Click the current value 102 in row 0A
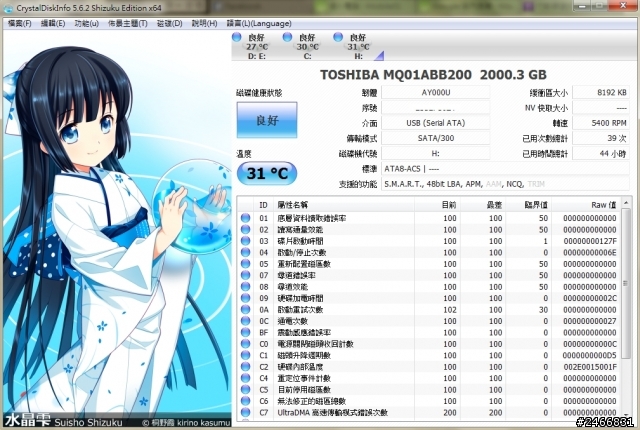This screenshot has height=430, width=640. (449, 310)
